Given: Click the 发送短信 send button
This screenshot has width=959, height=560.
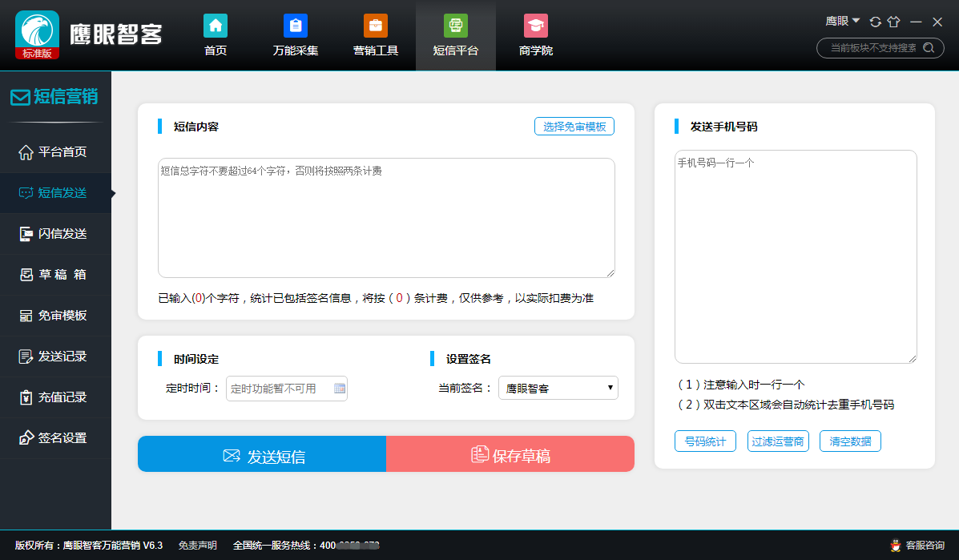Looking at the screenshot, I should [x=262, y=453].
